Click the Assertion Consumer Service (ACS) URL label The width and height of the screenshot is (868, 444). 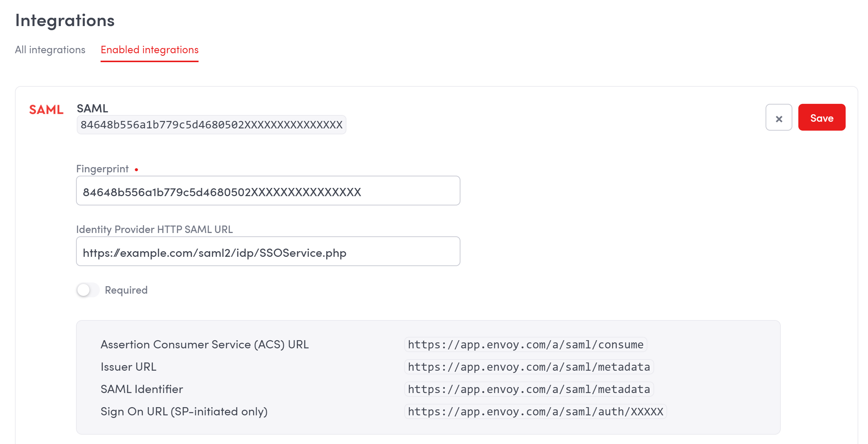205,345
